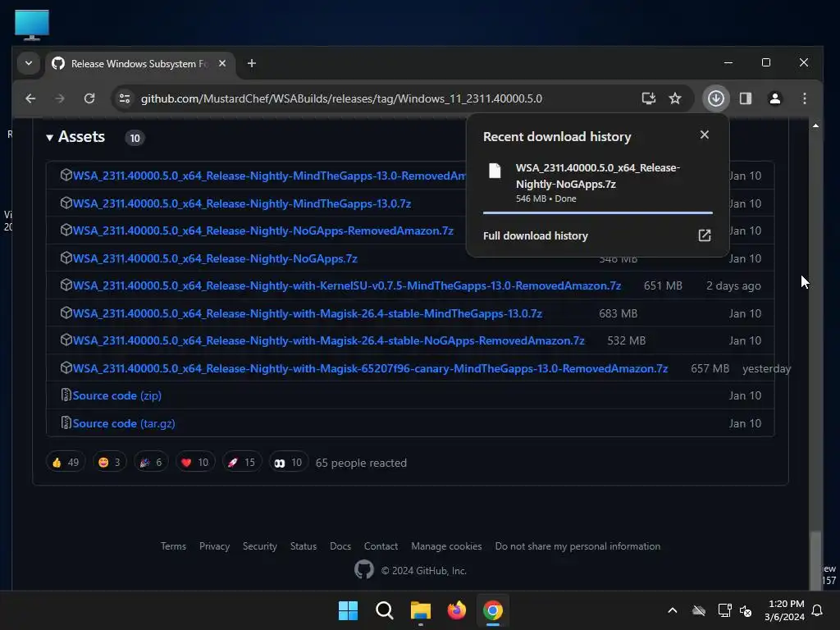Open the Terms footer link

[x=173, y=546]
